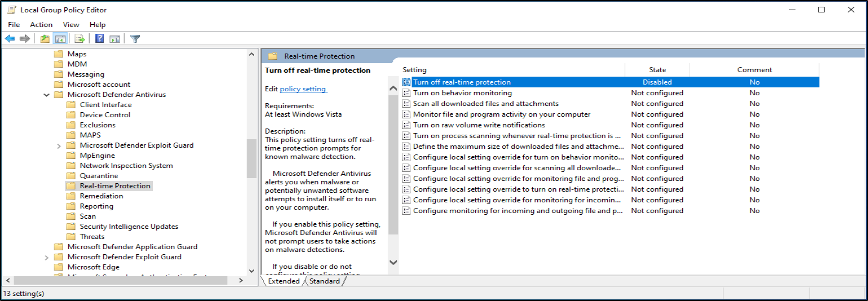The image size is (868, 301).
Task: Select Network Inspection System in the tree
Action: click(126, 166)
